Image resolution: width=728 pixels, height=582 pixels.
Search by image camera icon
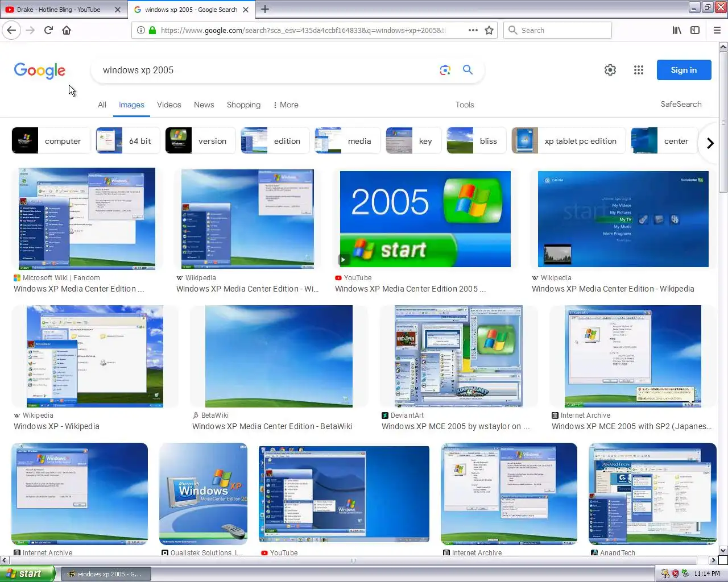coord(445,70)
